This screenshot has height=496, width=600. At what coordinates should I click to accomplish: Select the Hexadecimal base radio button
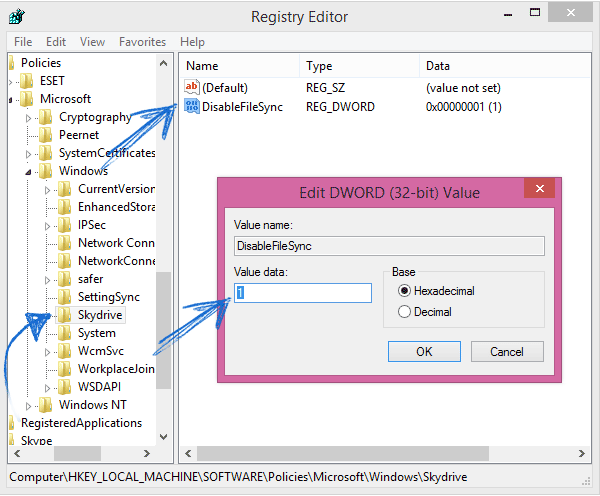[x=404, y=291]
